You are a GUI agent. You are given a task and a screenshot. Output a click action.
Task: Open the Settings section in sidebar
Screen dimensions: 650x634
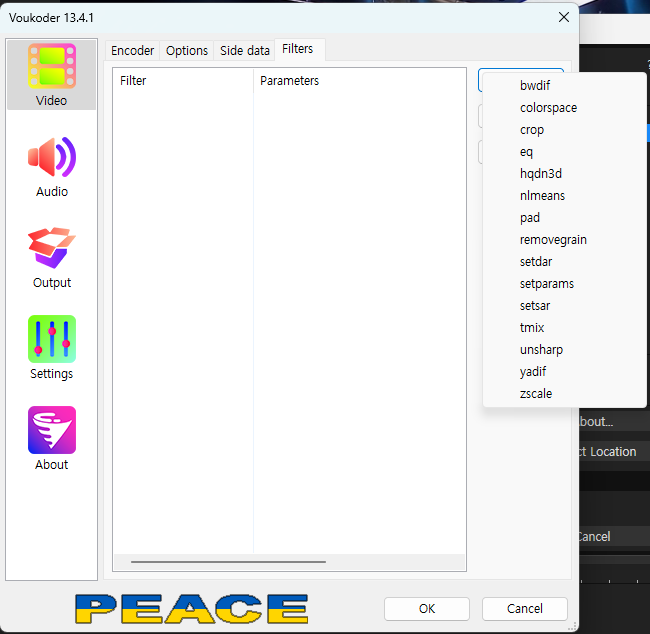coord(51,348)
